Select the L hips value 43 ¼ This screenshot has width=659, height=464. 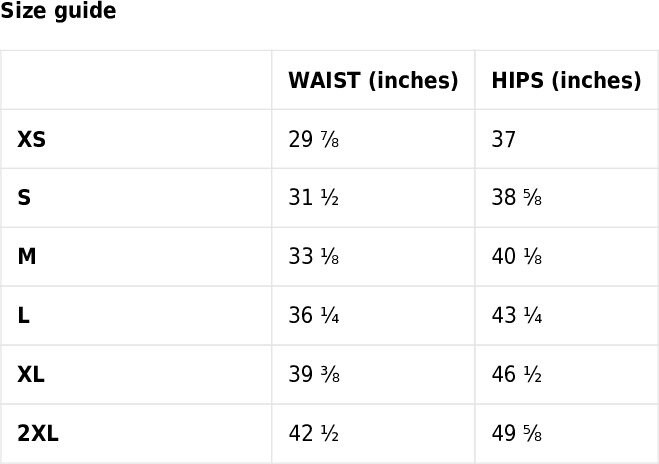click(517, 316)
